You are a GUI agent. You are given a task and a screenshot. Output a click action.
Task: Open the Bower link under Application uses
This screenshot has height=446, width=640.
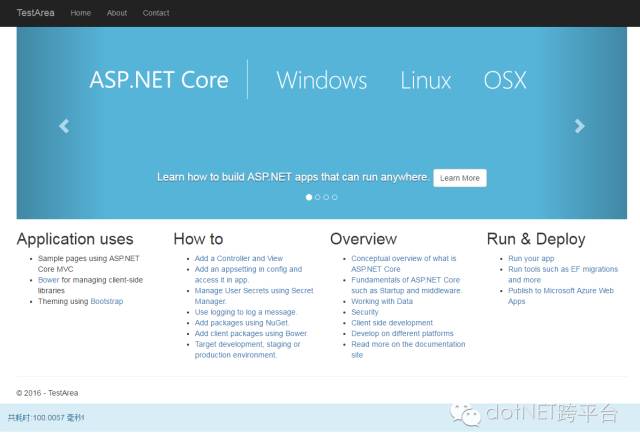tap(49, 280)
